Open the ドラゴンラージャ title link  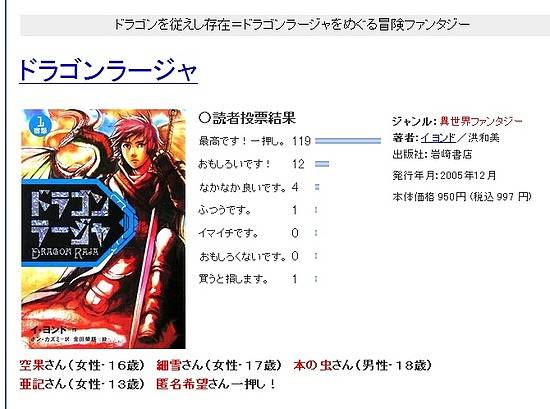pyautogui.click(x=108, y=71)
